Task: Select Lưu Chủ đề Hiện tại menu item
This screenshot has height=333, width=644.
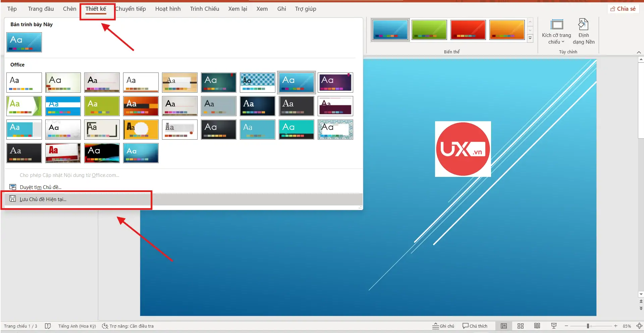Action: 43,199
